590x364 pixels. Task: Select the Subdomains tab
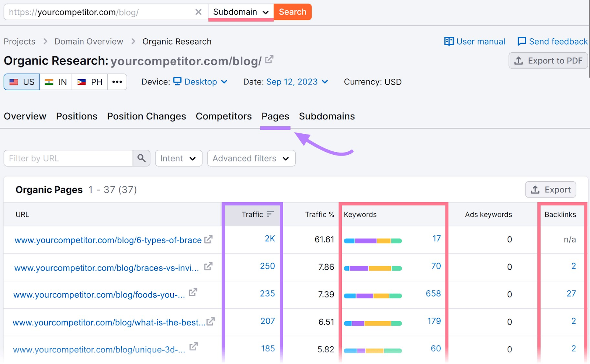click(x=327, y=116)
